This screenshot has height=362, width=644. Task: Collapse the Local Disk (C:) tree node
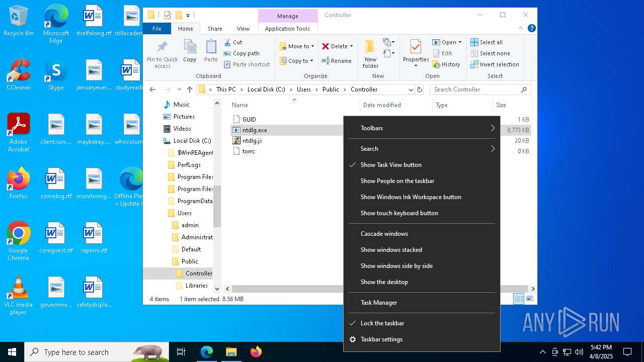pyautogui.click(x=157, y=141)
